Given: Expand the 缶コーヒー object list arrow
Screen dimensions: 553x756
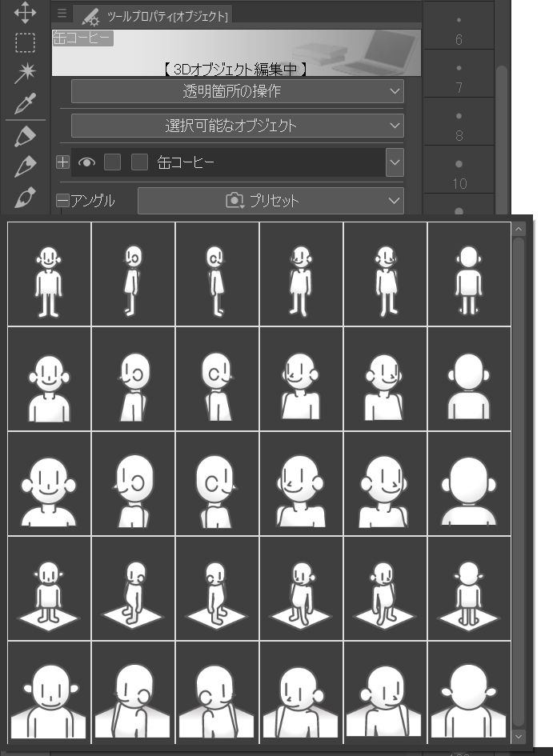Looking at the screenshot, I should click(x=395, y=162).
